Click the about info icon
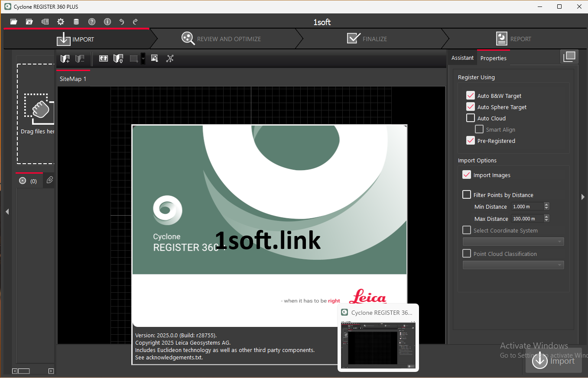588x378 pixels. 107,22
